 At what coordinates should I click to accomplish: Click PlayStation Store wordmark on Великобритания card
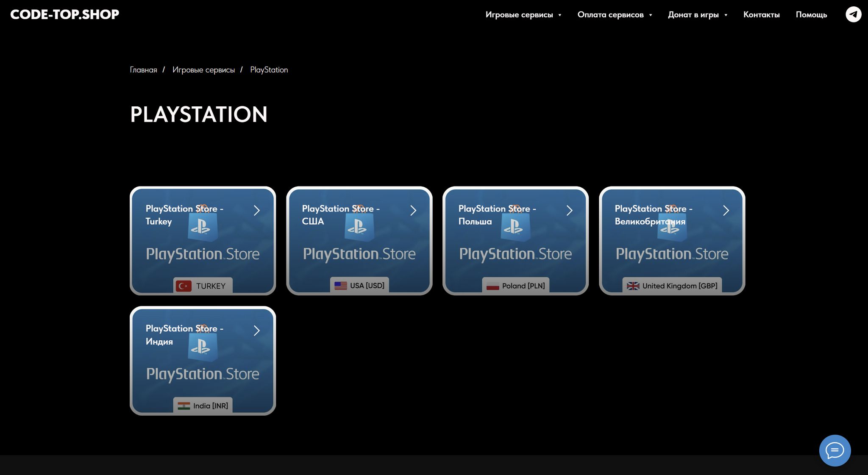672,254
